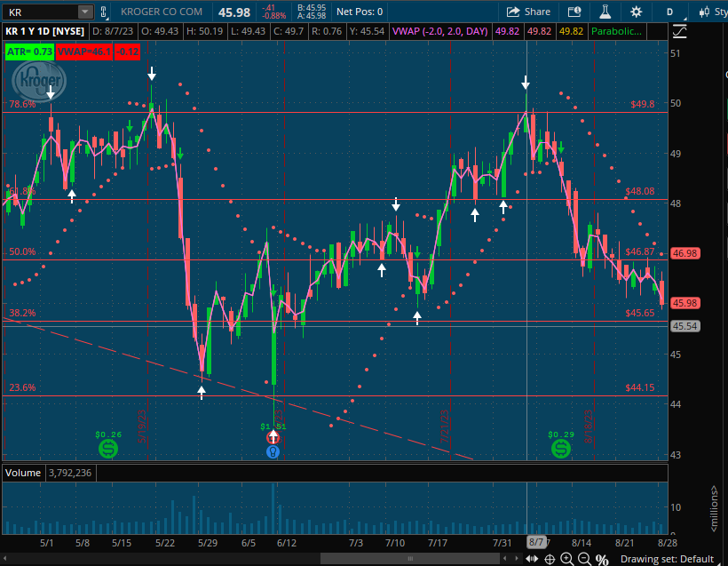Open the symbol selector dropdown arrow
Viewport: 728px width, 566px height.
(x=85, y=12)
